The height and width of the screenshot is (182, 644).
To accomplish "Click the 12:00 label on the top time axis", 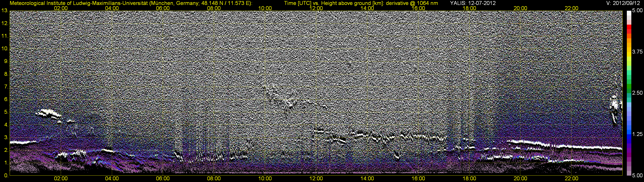I will (316, 8).
